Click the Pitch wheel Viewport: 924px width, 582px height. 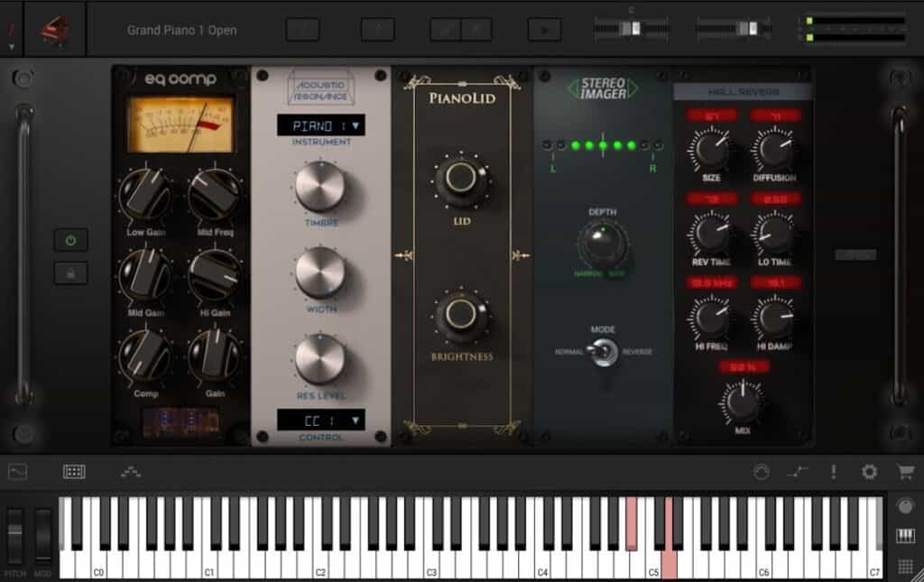(14, 536)
